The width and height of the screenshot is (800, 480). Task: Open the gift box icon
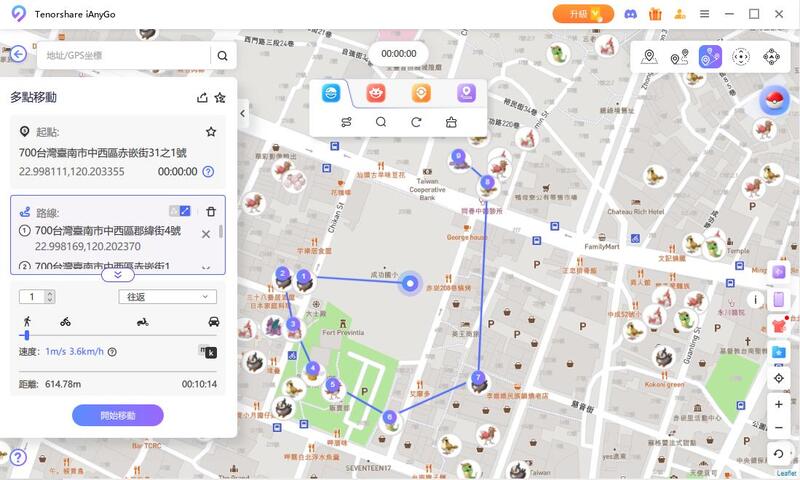click(655, 14)
